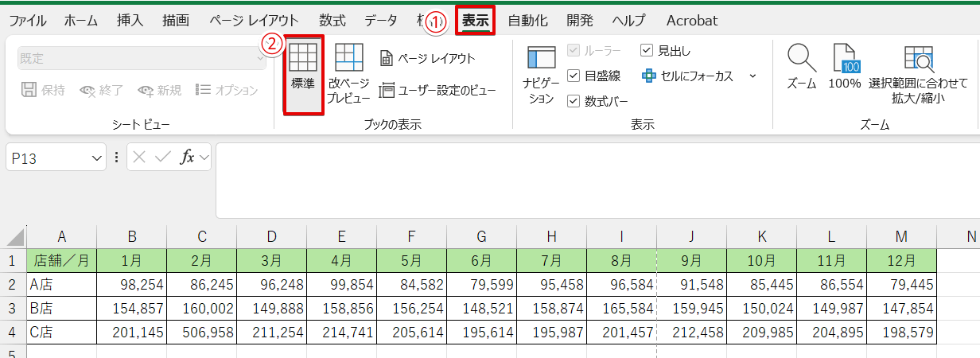Image resolution: width=980 pixels, height=358 pixels.
Task: Zoom to selection (選択範囲に合わせて拡大/縮小)
Action: (x=919, y=75)
